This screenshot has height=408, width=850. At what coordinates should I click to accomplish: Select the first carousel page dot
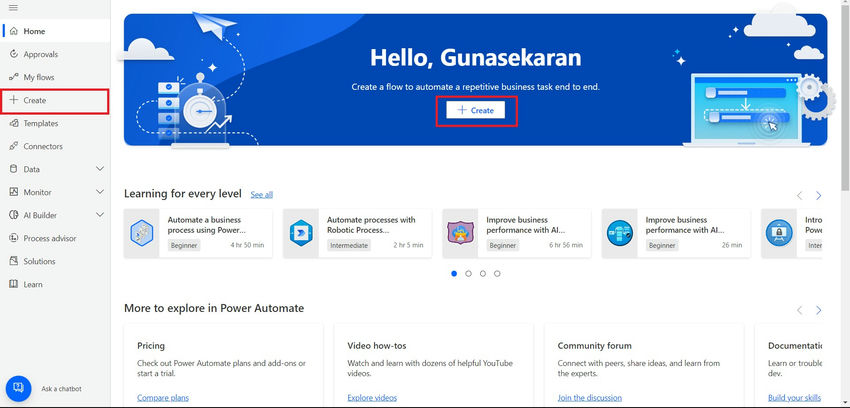[454, 274]
